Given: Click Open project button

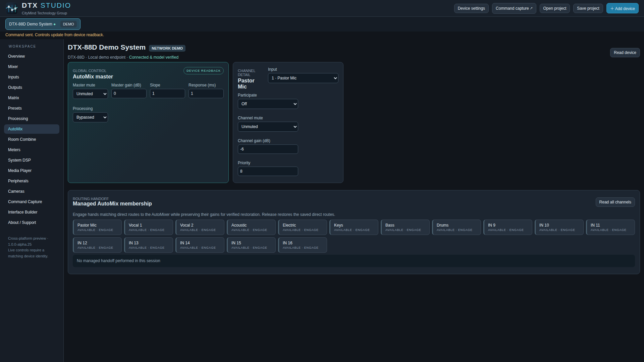Looking at the screenshot, I should pyautogui.click(x=554, y=8).
